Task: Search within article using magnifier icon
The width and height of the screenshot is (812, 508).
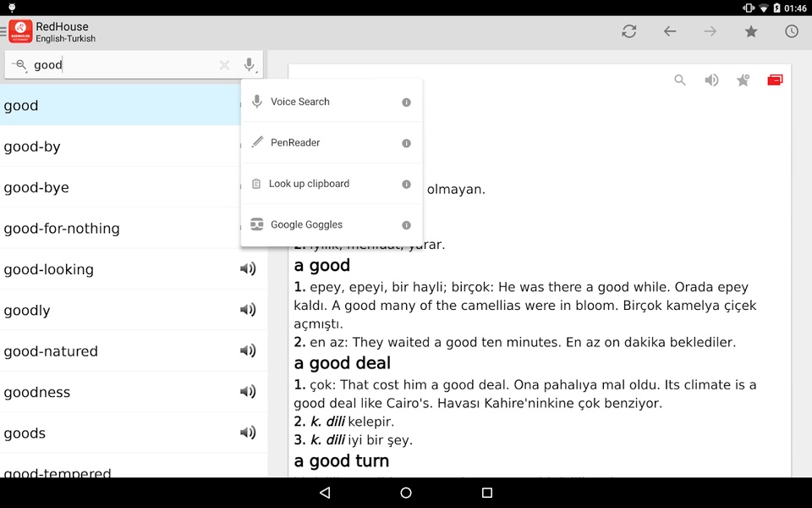Action: point(680,80)
